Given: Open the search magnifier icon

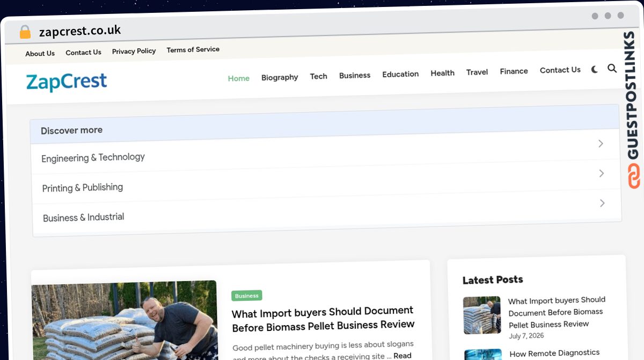Looking at the screenshot, I should [x=612, y=68].
